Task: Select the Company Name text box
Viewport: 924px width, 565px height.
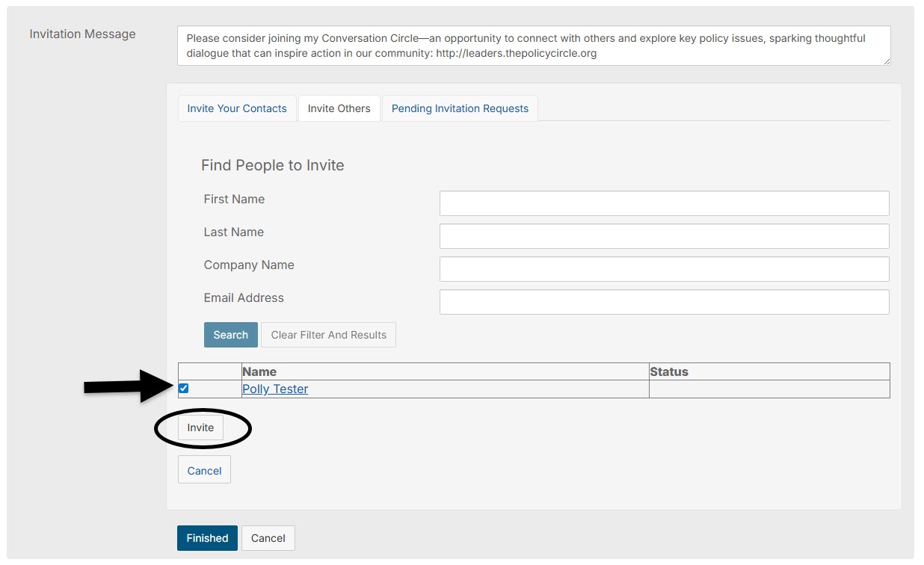Action: (664, 269)
